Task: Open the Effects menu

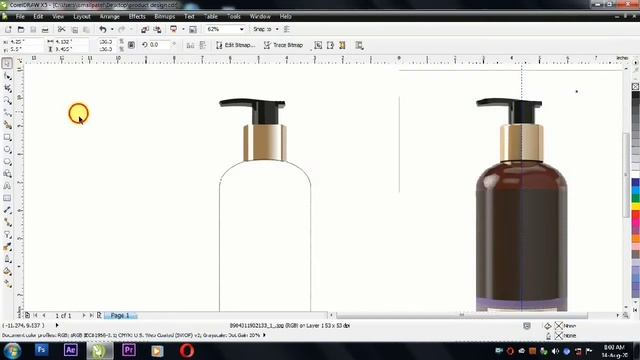Action: (137, 16)
